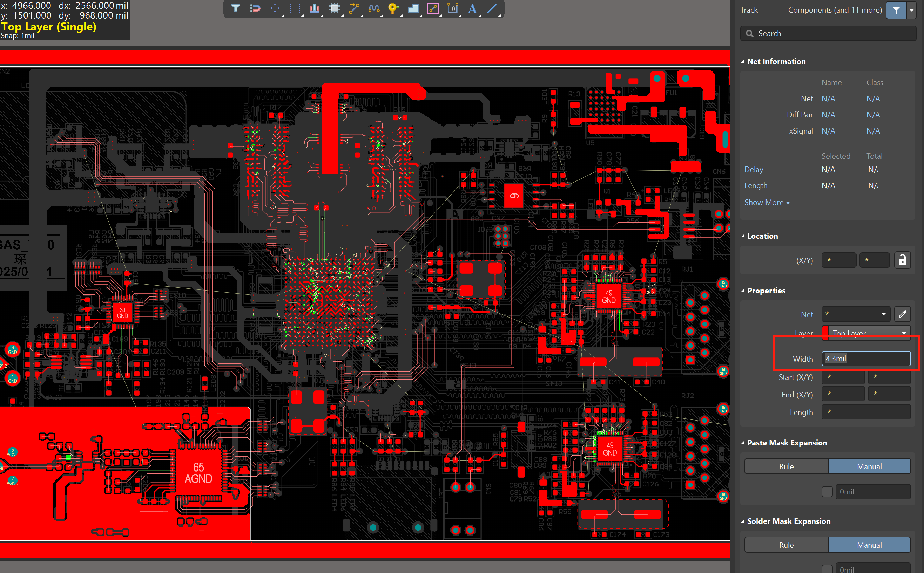Select the place via tool

(393, 8)
